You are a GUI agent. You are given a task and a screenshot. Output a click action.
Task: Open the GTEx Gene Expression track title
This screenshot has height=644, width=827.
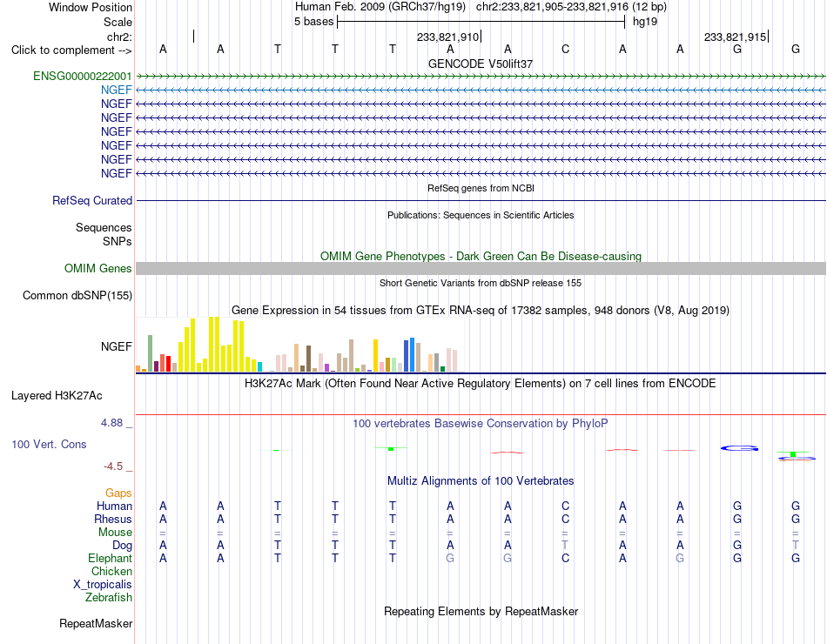click(x=481, y=310)
